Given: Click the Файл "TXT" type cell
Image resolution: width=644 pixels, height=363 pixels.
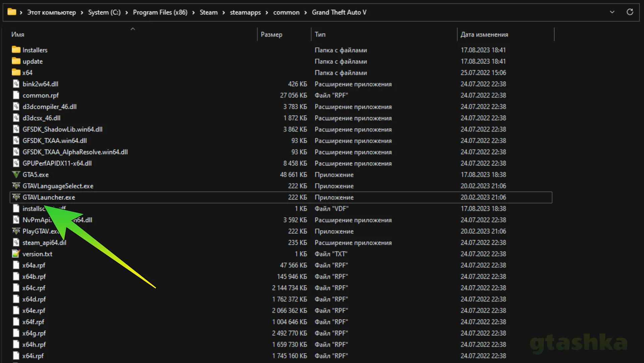Looking at the screenshot, I should pyautogui.click(x=331, y=254).
